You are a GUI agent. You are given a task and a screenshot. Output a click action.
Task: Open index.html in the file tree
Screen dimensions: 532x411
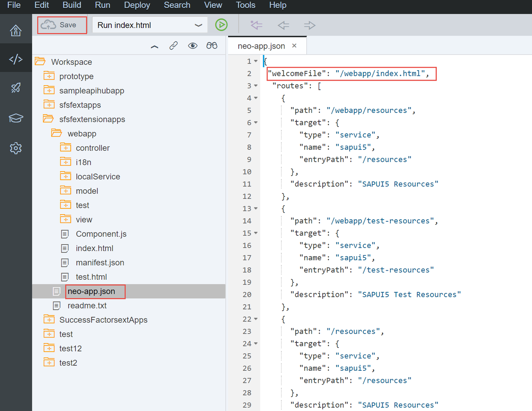click(x=94, y=248)
